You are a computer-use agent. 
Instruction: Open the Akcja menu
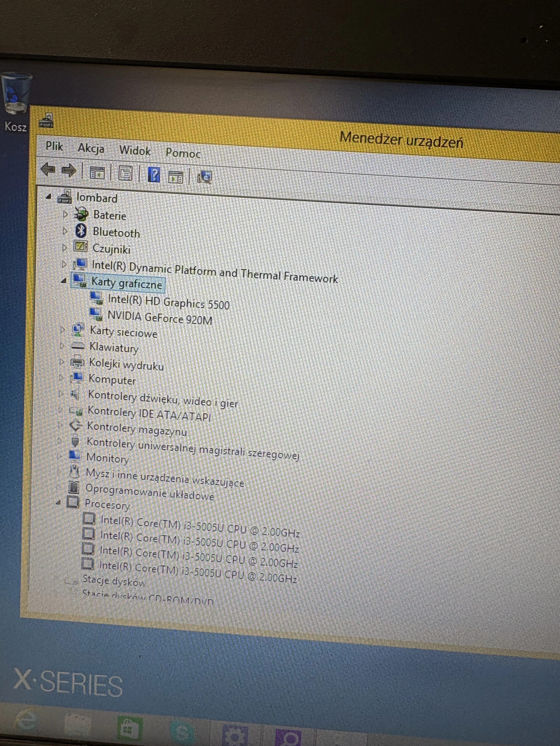click(x=91, y=148)
